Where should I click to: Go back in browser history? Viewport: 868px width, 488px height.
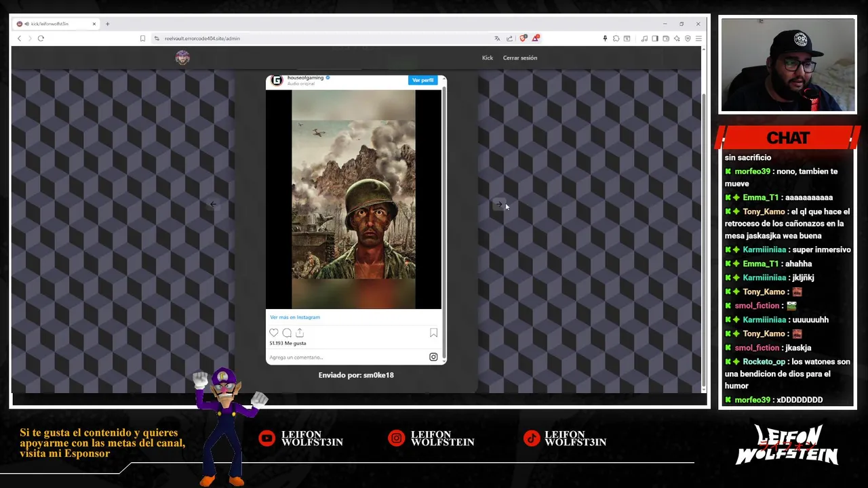pyautogui.click(x=19, y=38)
